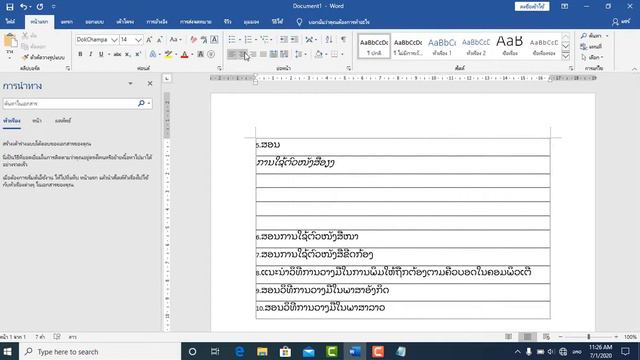Apply the Heading 2 style
This screenshot has height=360, width=640.
(476, 47)
